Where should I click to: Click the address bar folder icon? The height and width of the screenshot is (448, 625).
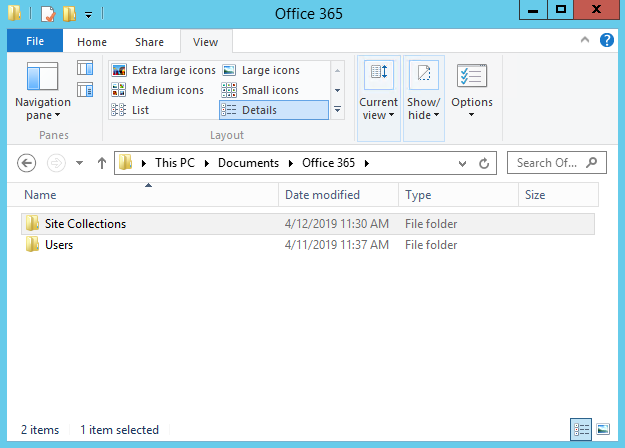point(126,162)
